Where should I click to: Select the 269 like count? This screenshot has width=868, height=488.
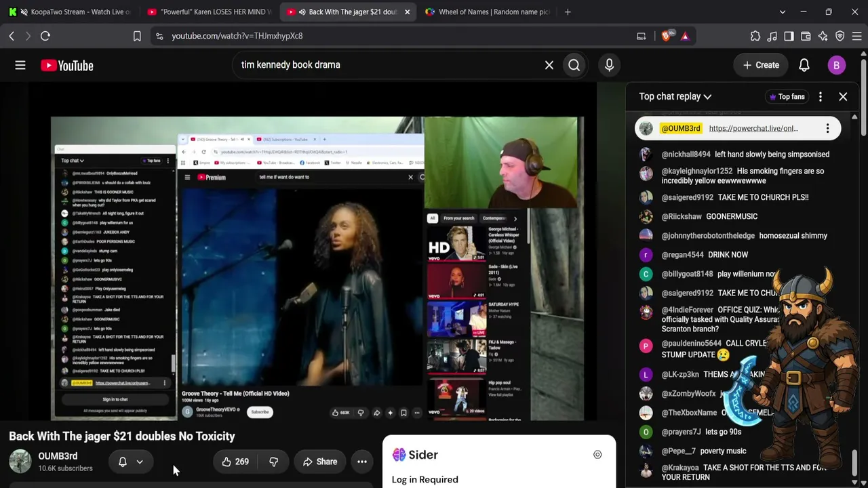tap(242, 462)
